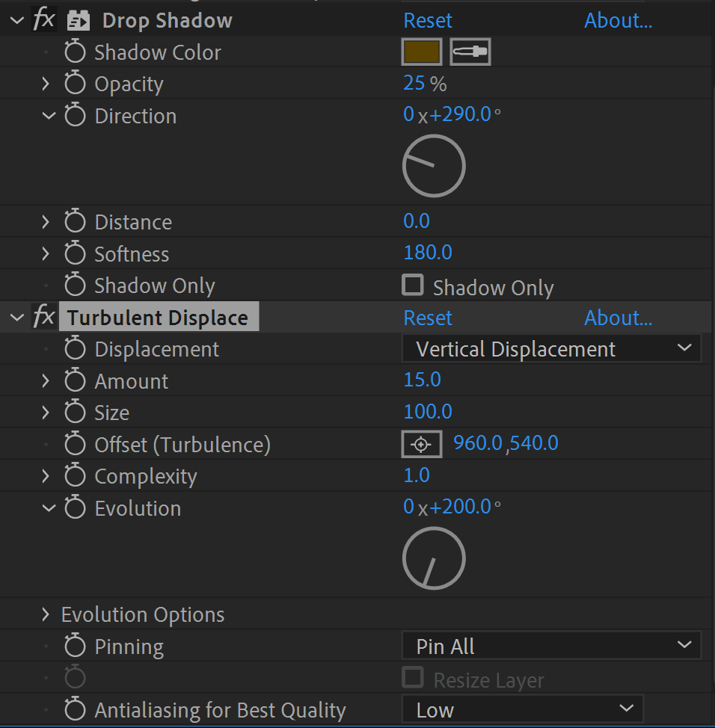715x728 pixels.
Task: Collapse the Evolution property
Action: point(49,508)
